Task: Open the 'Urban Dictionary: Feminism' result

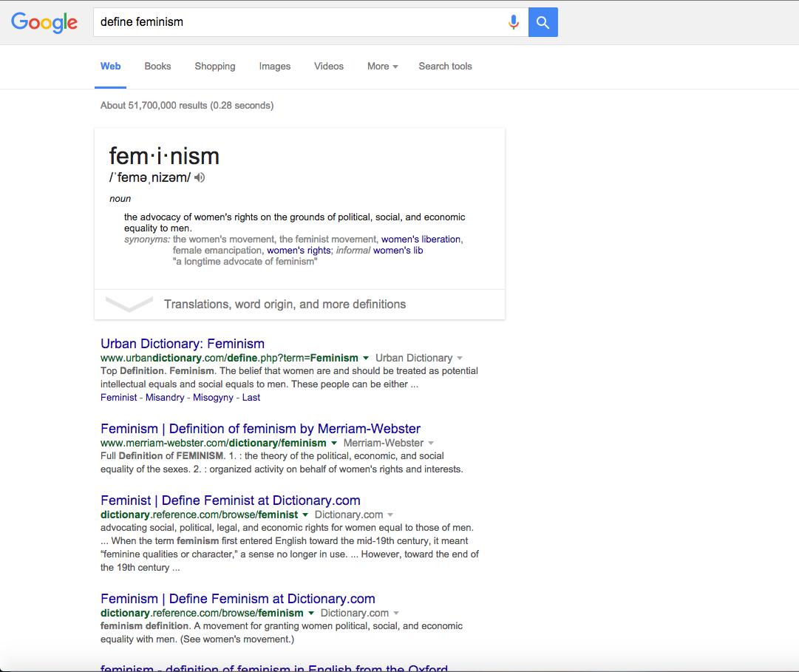Action: pyautogui.click(x=183, y=343)
